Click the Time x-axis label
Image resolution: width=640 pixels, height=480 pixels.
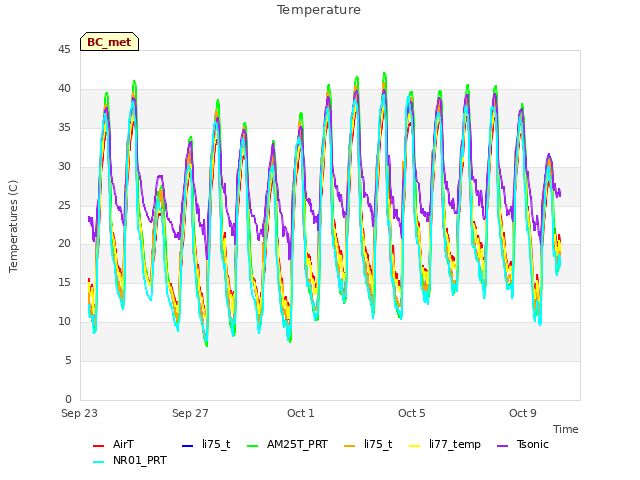tap(566, 429)
